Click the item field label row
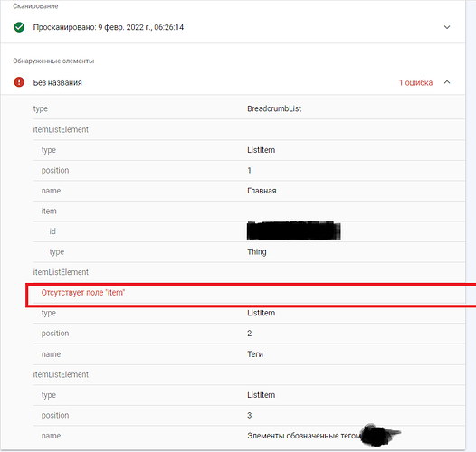 tap(249, 212)
